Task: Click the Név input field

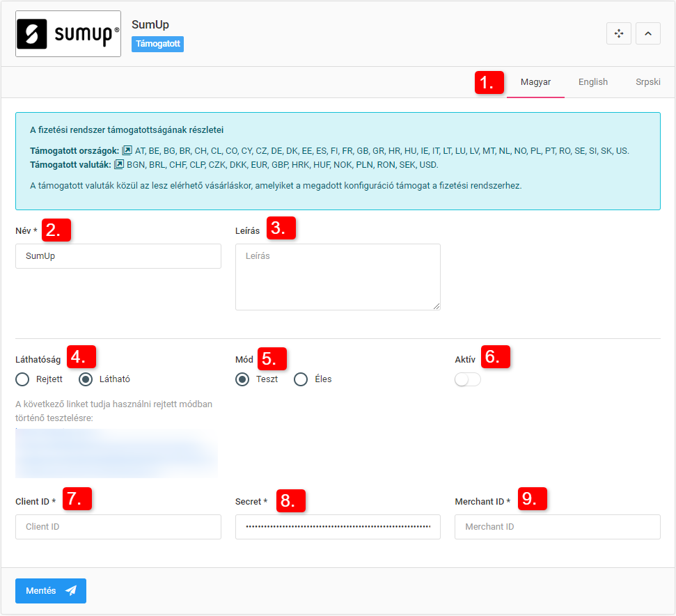Action: (x=118, y=256)
